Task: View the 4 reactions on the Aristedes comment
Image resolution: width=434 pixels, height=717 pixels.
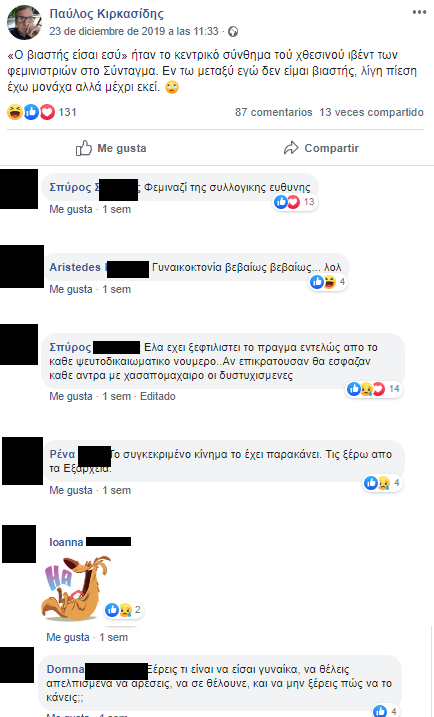Action: 328,282
